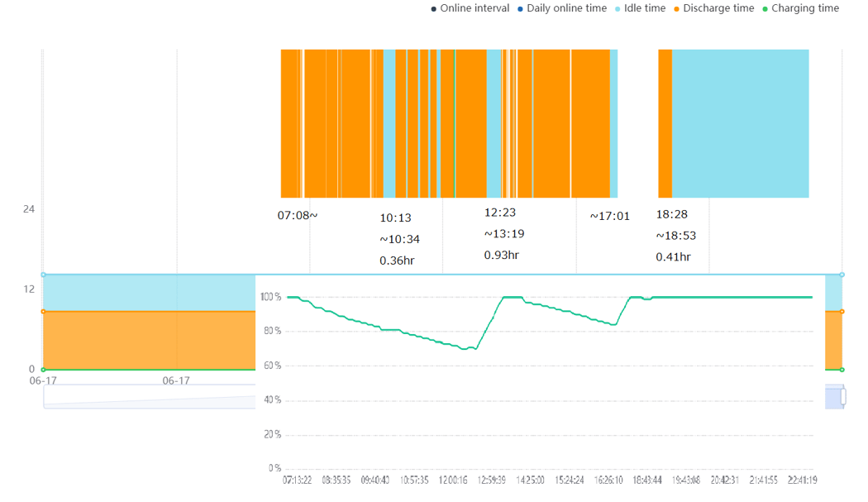Click the Discharge time legend label

718,8
